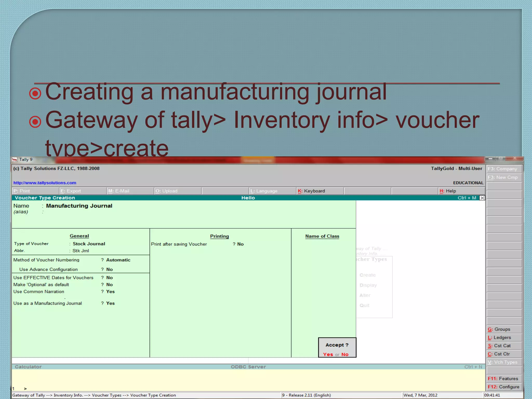Click the company name Hello in the title strip
The image size is (532, 399).
pyautogui.click(x=248, y=198)
